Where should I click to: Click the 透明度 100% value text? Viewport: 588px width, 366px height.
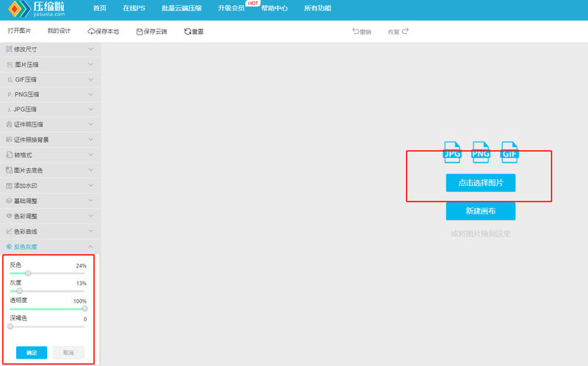point(80,301)
